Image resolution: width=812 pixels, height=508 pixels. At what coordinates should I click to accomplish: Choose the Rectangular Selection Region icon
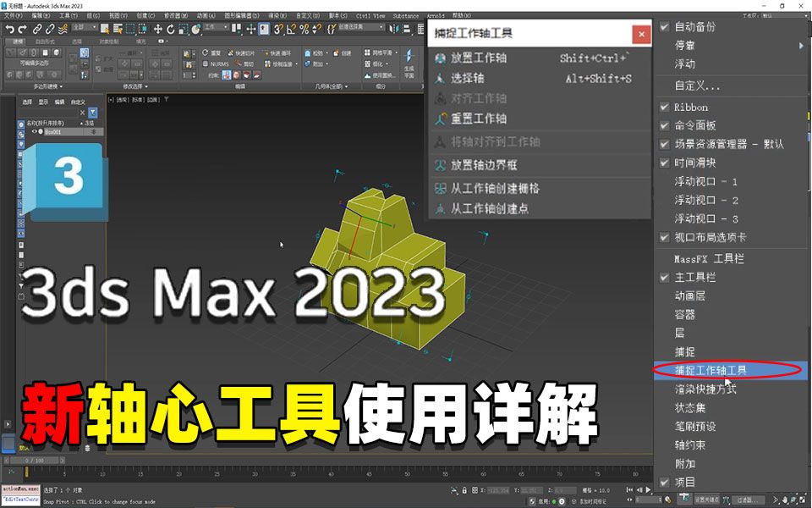tap(131, 29)
